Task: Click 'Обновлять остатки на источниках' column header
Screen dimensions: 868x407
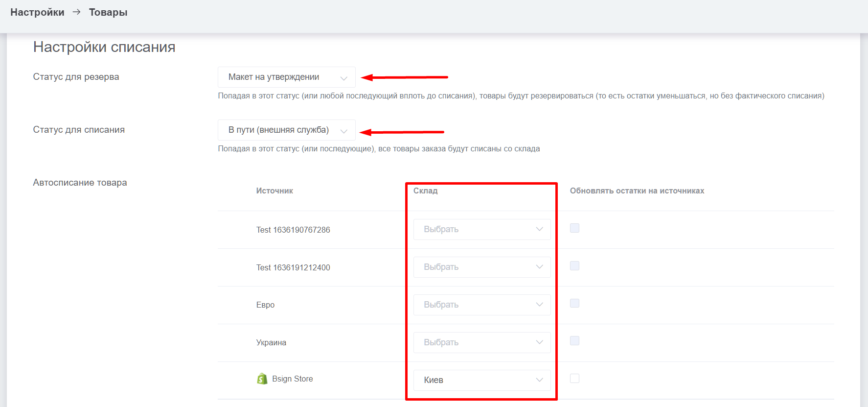Action: point(637,191)
